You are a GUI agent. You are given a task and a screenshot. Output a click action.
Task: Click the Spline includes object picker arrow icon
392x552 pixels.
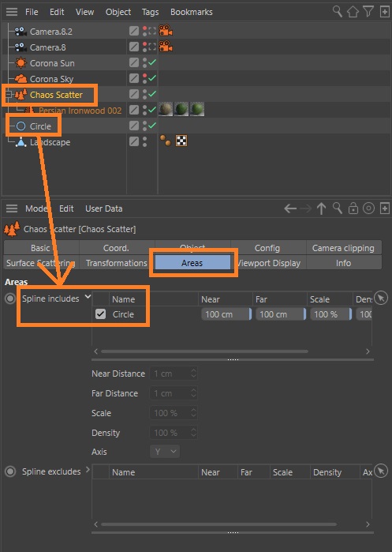381,298
